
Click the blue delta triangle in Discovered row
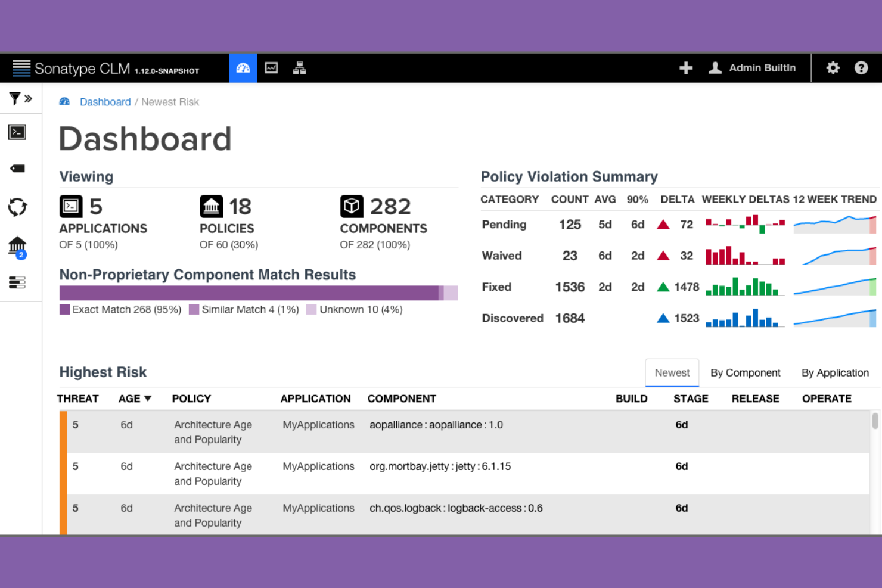tap(663, 318)
